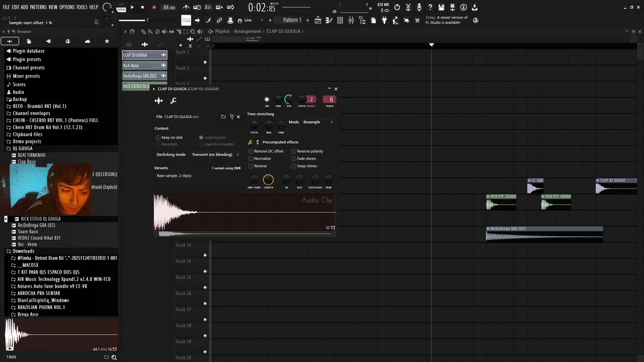Select the playlist zoom magnifier tool
Image resolution: width=644 pixels, height=362 pixels.
pyautogui.click(x=193, y=31)
